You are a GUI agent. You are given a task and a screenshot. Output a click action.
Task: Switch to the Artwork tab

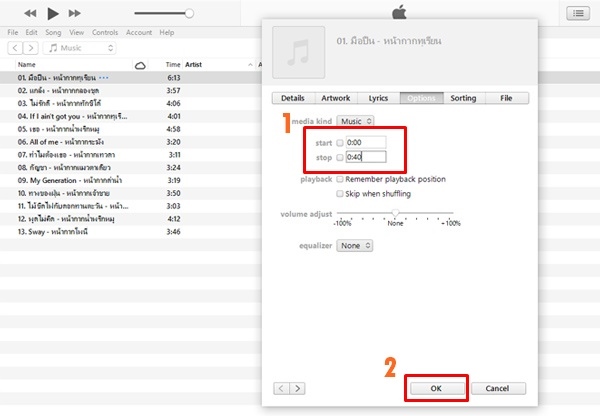(336, 98)
